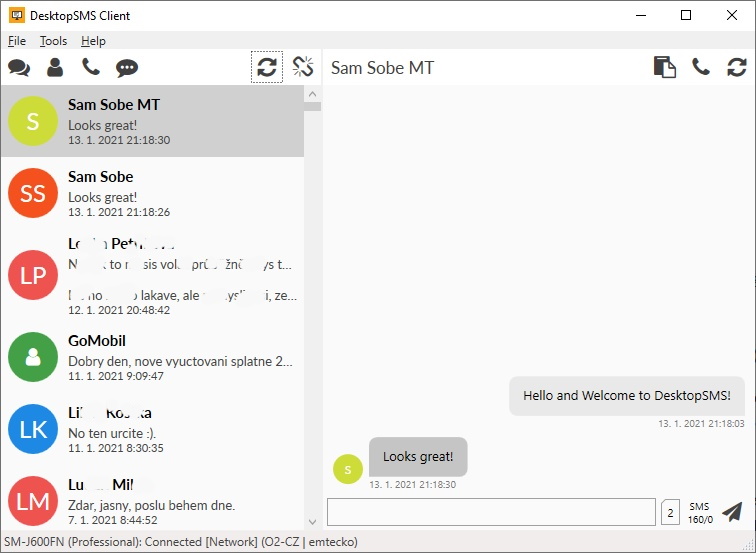Refresh the conversation list
This screenshot has height=553, width=756.
266,68
